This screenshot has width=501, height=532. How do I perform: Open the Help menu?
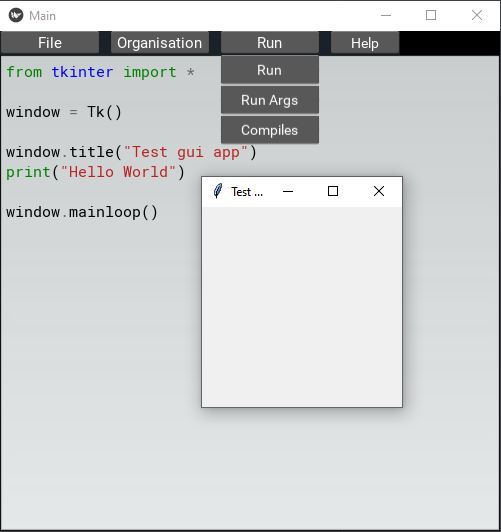(365, 43)
